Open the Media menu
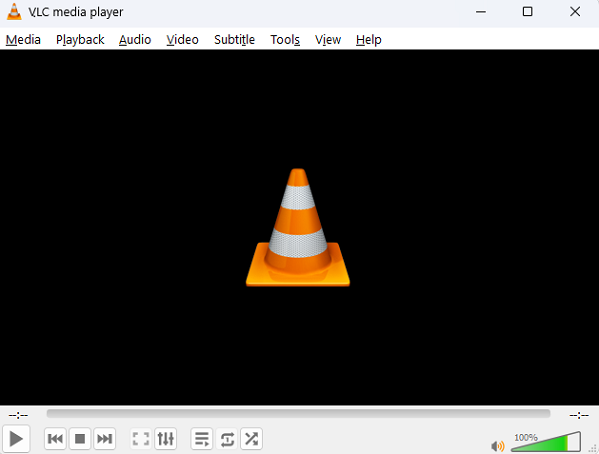 23,39
